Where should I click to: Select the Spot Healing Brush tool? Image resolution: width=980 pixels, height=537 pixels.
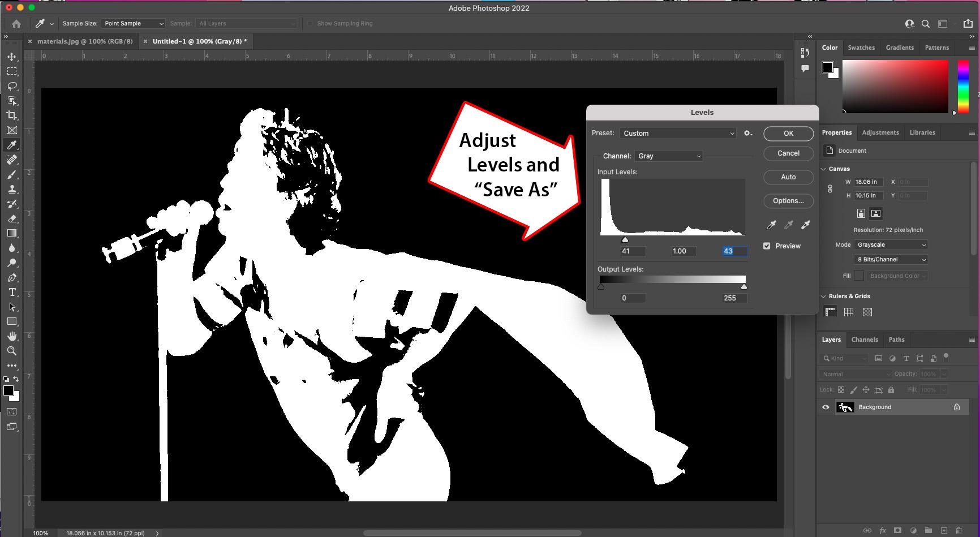pos(12,160)
